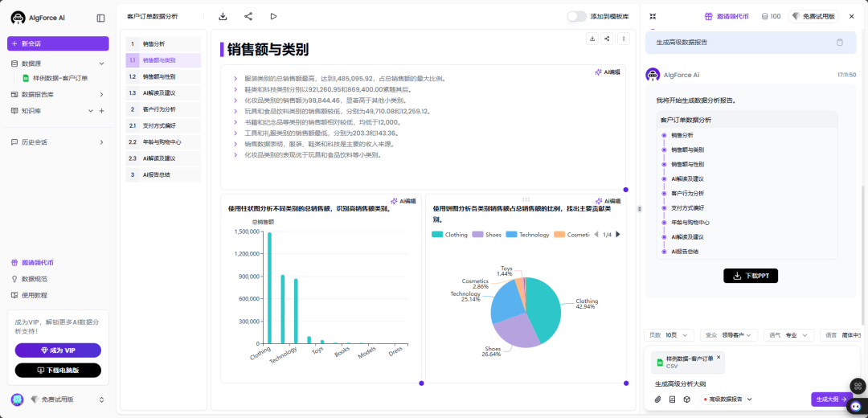Toggle the 添加到模板库 switch
This screenshot has height=418, width=868.
click(576, 17)
